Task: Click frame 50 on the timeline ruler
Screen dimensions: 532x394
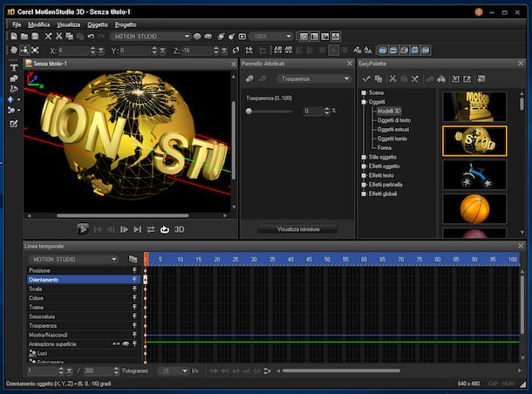Action: [327, 260]
